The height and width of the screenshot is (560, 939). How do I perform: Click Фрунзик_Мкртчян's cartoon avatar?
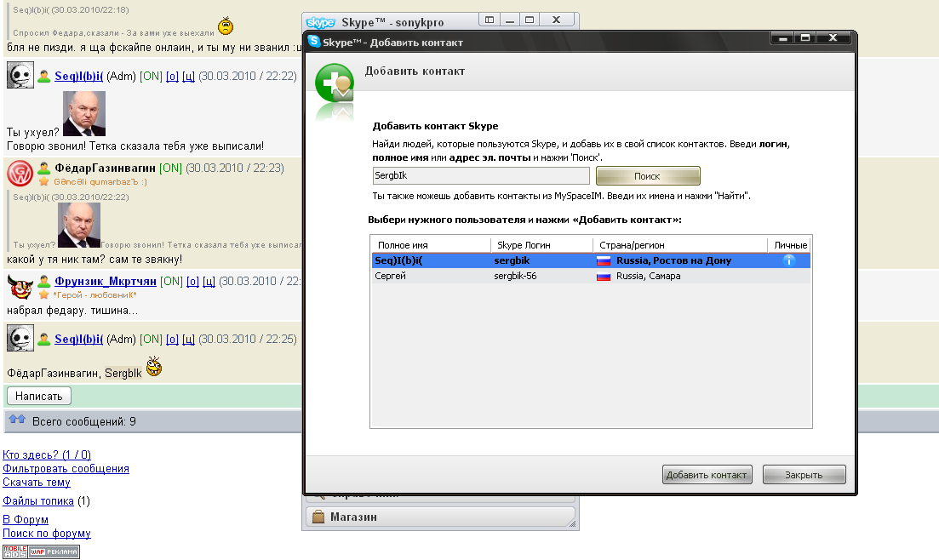[20, 286]
